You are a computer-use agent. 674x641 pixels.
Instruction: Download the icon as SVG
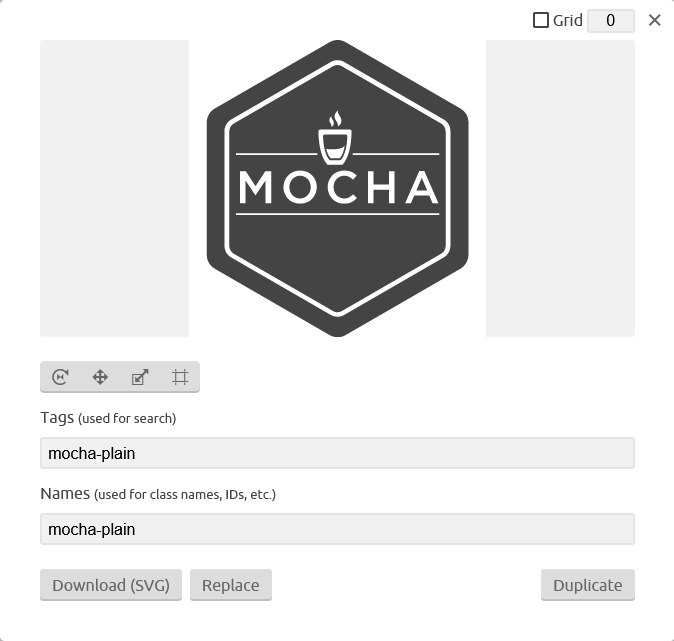tap(111, 585)
